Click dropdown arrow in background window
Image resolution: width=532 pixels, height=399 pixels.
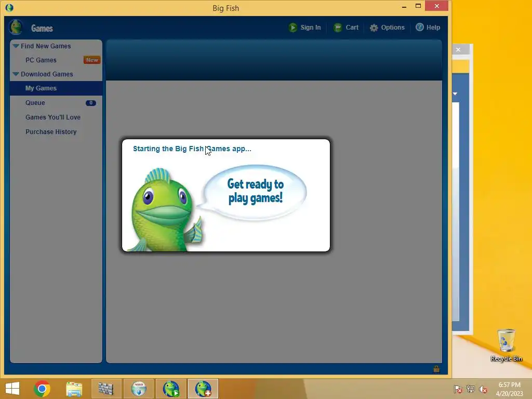[x=455, y=94]
